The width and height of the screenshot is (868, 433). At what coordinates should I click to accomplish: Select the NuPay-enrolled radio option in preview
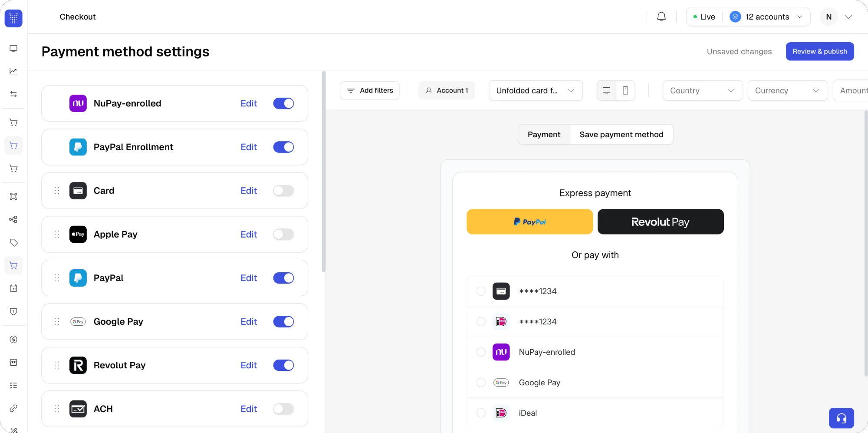[481, 352]
